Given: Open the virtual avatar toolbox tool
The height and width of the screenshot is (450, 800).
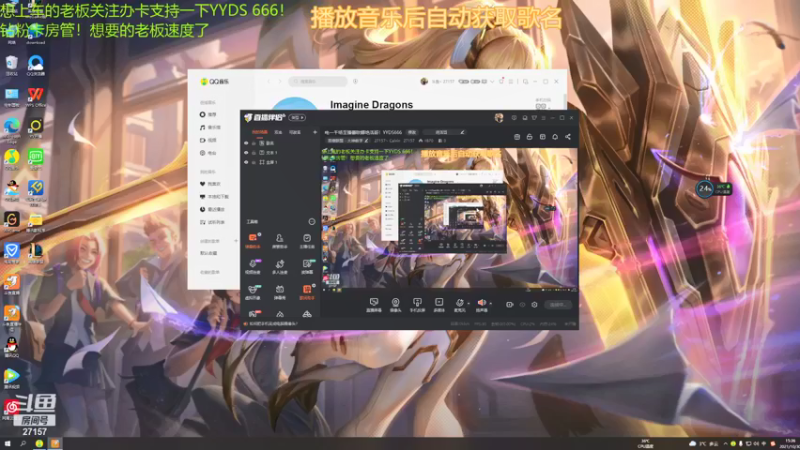Looking at the screenshot, I should [253, 292].
